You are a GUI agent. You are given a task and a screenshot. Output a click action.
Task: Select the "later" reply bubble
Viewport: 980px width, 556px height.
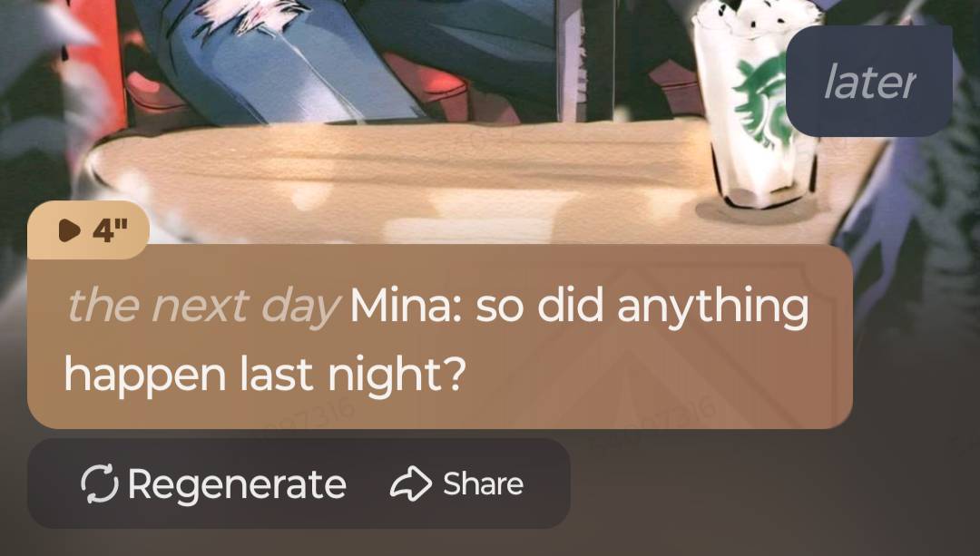pos(869,82)
